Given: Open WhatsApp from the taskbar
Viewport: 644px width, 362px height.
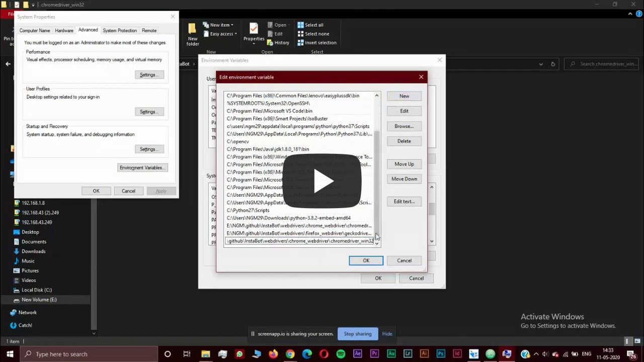Looking at the screenshot, I should tap(239, 354).
